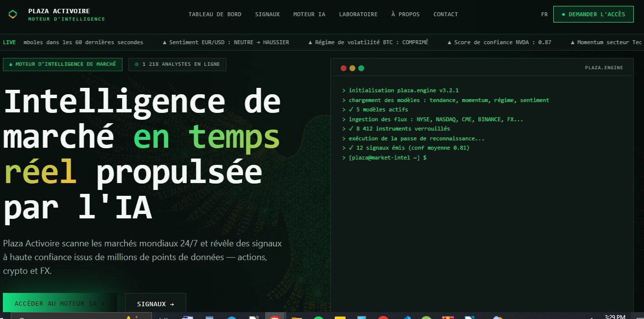Screen dimensions: 644x319
Task: Click the SIGNAUX arrow button
Action: click(155, 304)
